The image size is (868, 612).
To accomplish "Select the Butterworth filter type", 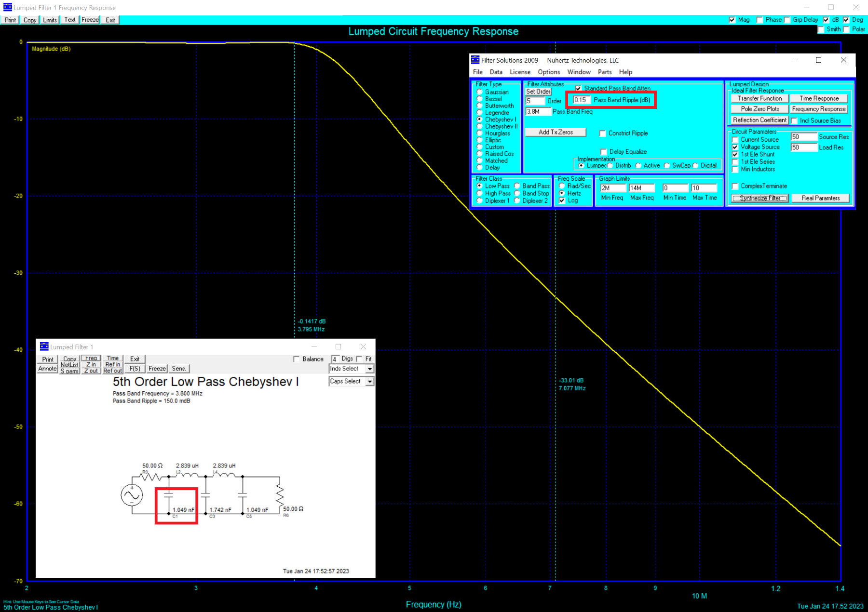I will [480, 106].
